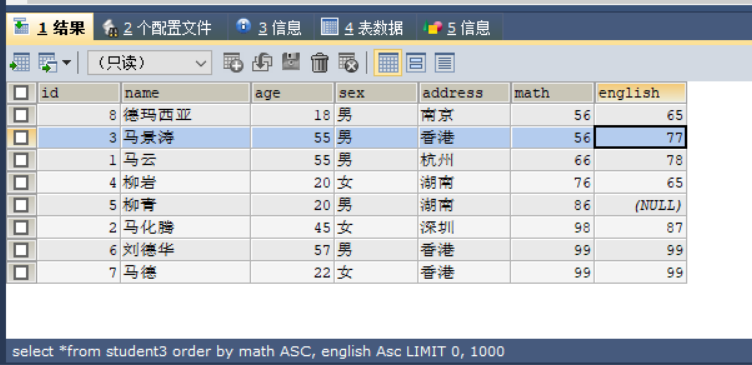Open the (只读) mode combo box
Screen dimensions: 752x365
(x=149, y=63)
